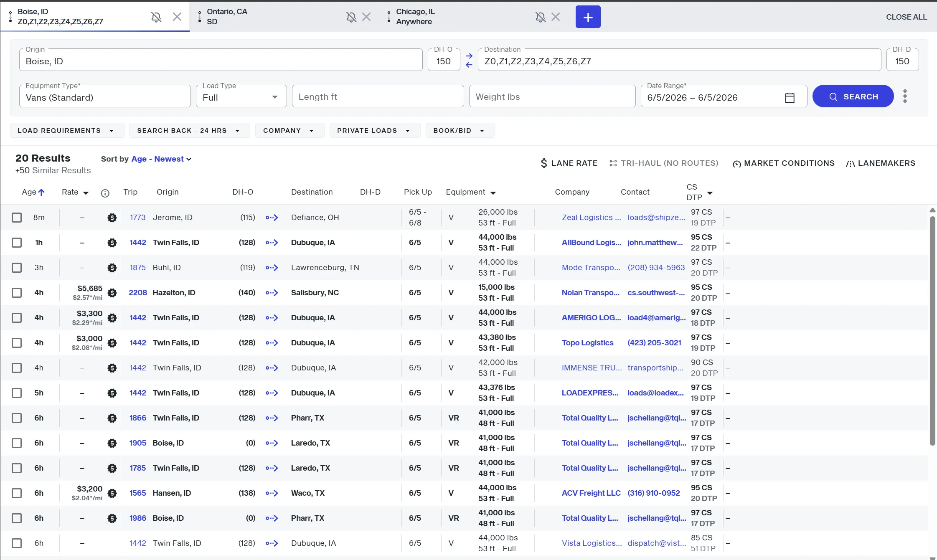The height and width of the screenshot is (560, 937).
Task: Tick checkbox for Boise to Laredo load
Action: [17, 443]
